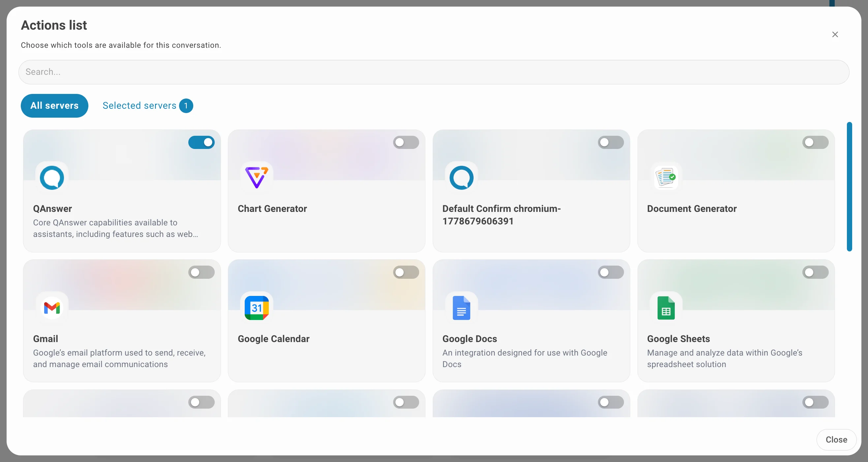This screenshot has height=462, width=868.
Task: Enable the Gmail toggle
Action: pos(201,272)
